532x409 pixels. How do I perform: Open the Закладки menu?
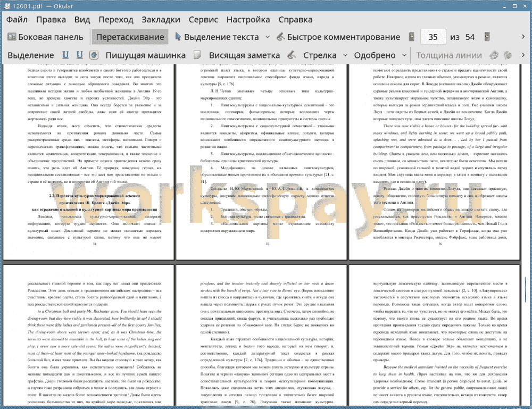[161, 20]
